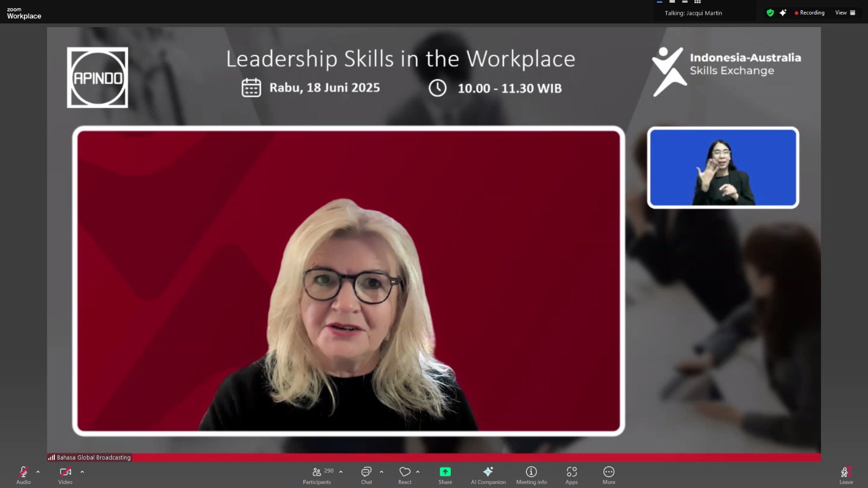868x488 pixels.
Task: Select the sign language interpreter video
Action: [x=723, y=168]
